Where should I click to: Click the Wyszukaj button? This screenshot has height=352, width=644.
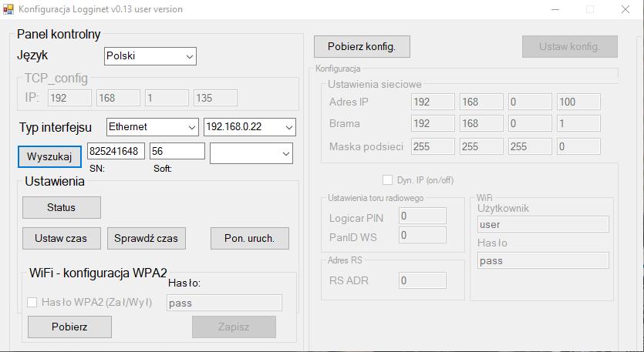coord(49,156)
